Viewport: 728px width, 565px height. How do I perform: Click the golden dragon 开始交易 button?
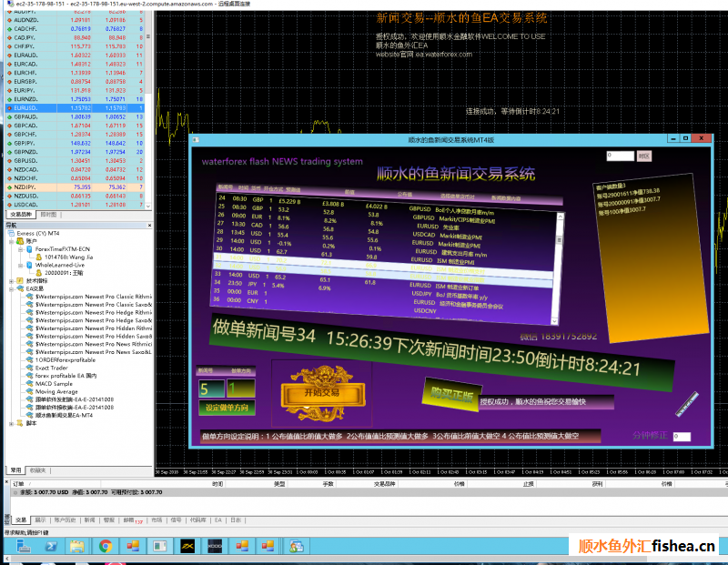(x=322, y=394)
